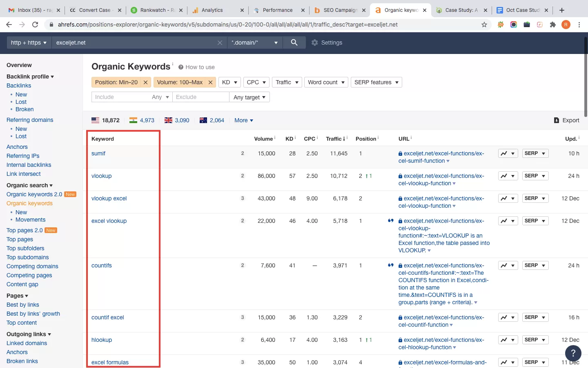The image size is (588, 368).
Task: Go to Referring domains in the sidebar
Action: [30, 120]
